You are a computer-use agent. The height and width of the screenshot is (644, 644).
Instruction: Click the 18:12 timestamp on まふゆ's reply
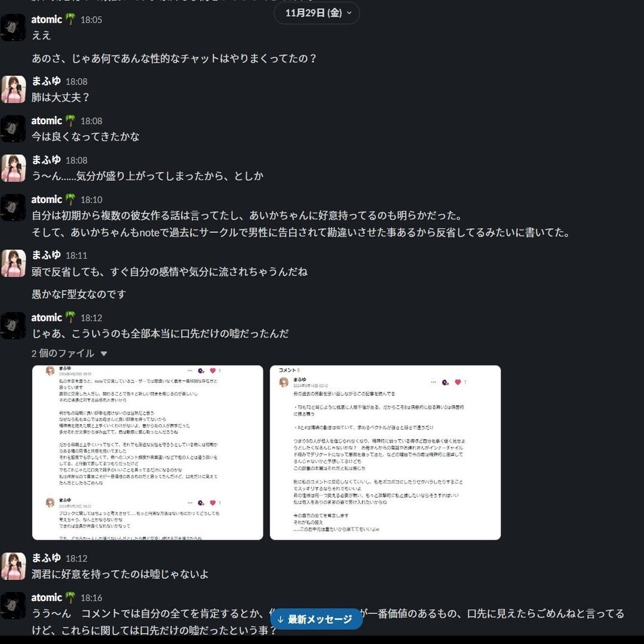point(76,559)
